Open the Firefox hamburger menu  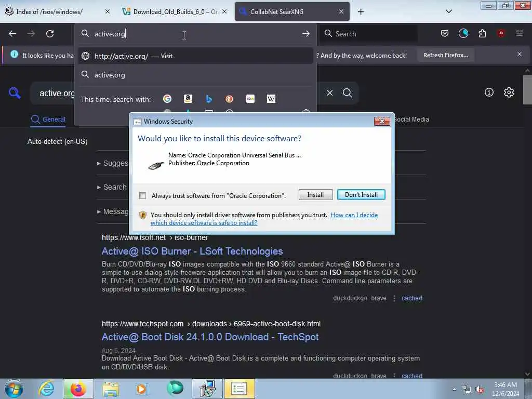click(519, 33)
